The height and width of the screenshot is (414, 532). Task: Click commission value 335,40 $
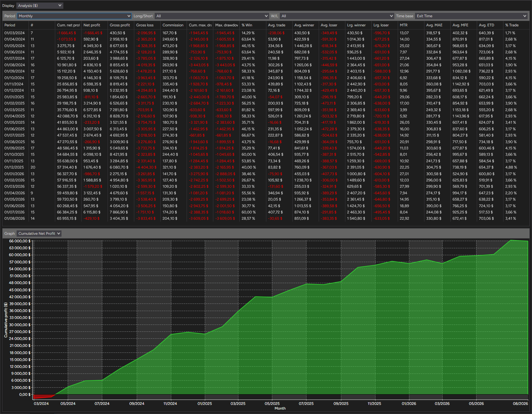pos(170,84)
